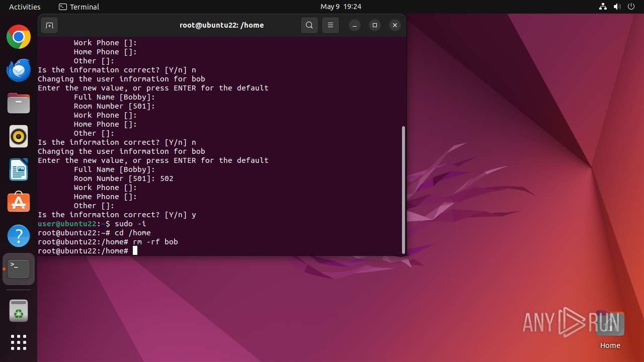Open the Help icon in dock

point(19,236)
